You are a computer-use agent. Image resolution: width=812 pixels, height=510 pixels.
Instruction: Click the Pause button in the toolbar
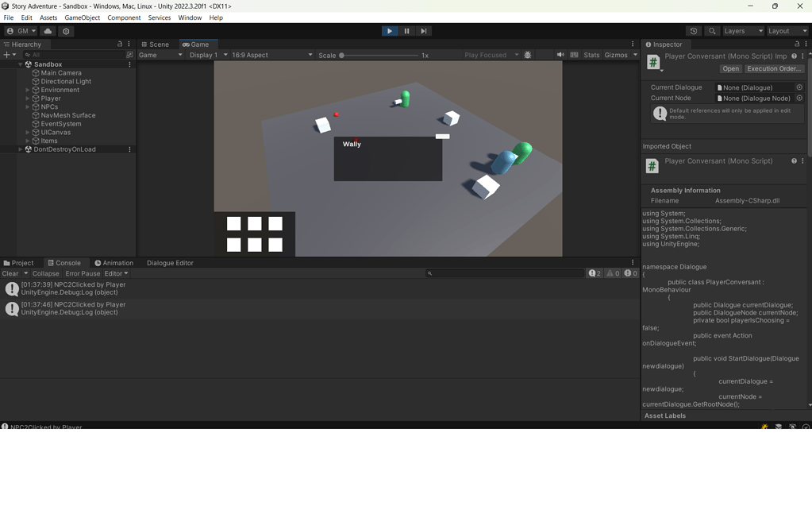coord(406,30)
